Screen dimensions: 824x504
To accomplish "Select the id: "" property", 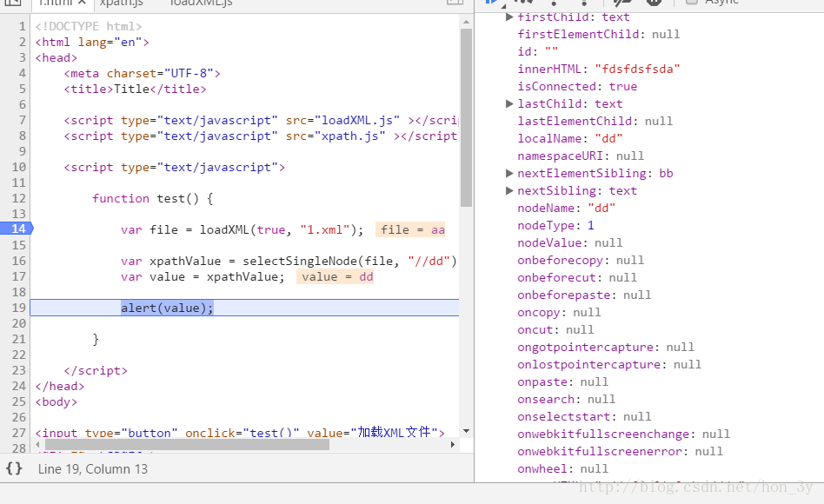I will click(x=537, y=51).
